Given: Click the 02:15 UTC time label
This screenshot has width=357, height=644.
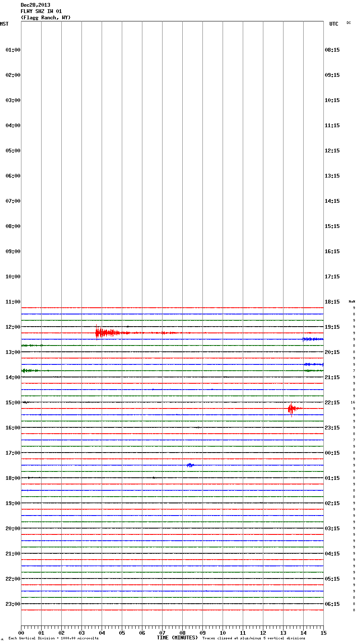Looking at the screenshot, I should [x=332, y=503].
